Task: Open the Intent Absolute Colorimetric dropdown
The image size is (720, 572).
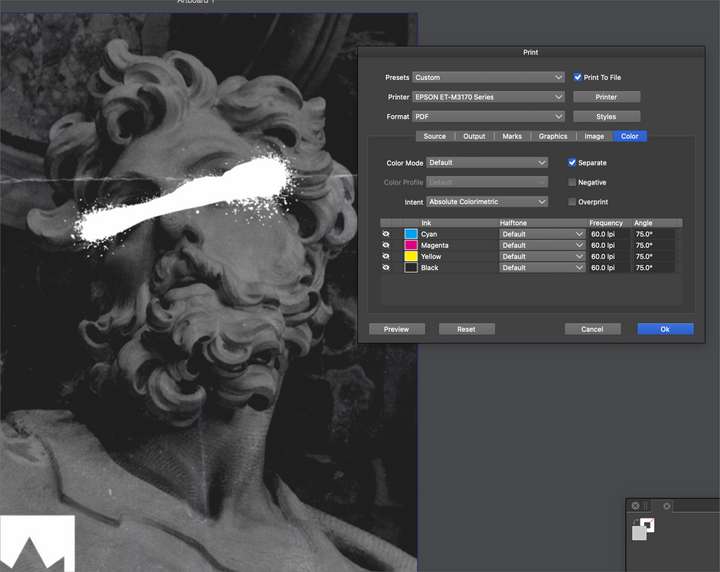Action: pos(487,202)
